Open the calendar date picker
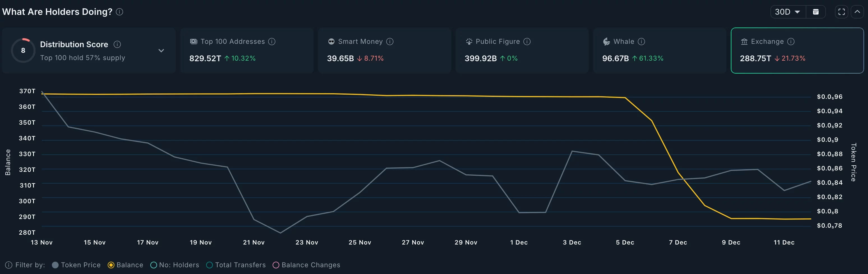868x274 pixels. click(816, 12)
